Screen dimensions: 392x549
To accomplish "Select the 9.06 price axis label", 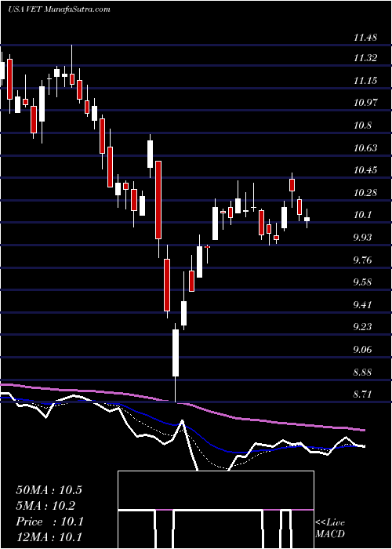I will pyautogui.click(x=362, y=350).
